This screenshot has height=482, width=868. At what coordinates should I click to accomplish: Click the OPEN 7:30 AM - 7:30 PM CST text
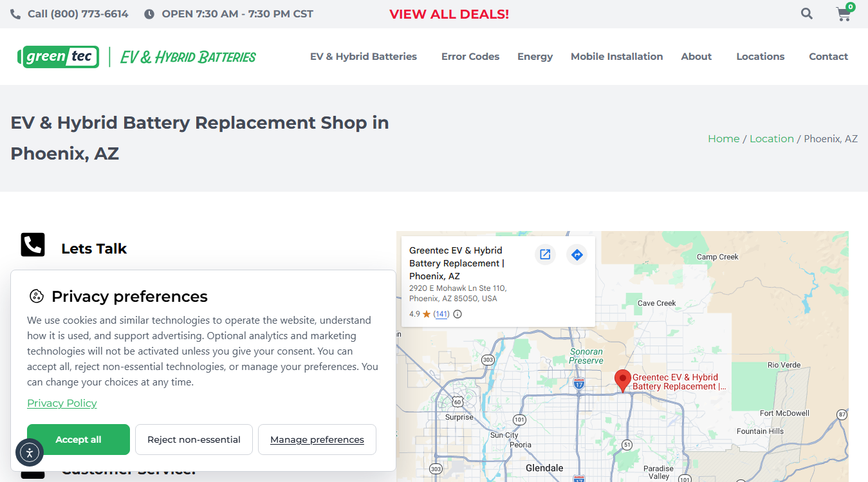[237, 14]
